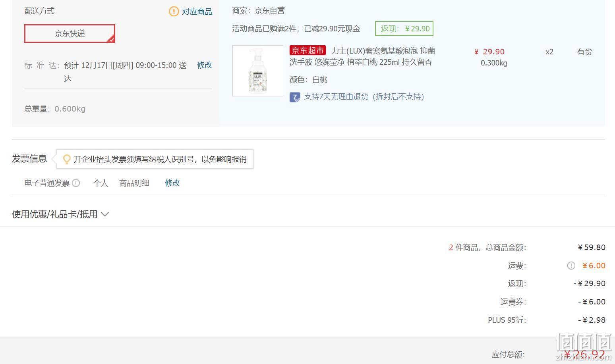Click 支持7天无理由退货 text
615x364 pixels.
[364, 96]
